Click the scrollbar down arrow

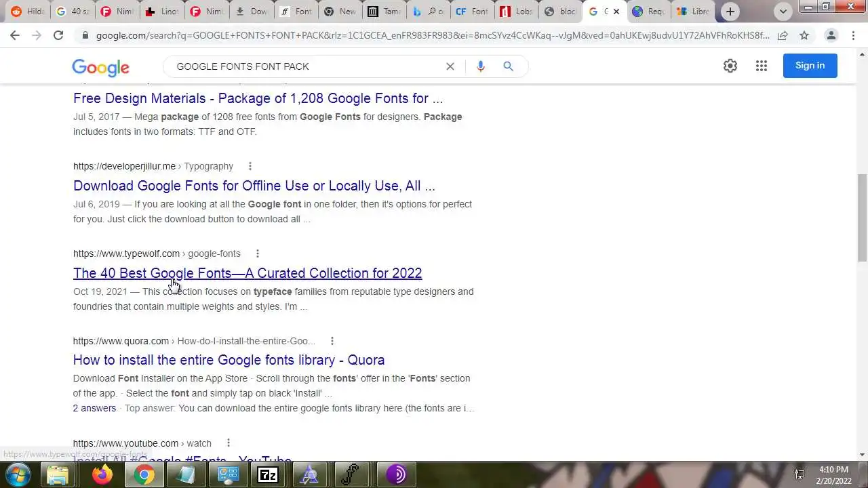coord(862,455)
